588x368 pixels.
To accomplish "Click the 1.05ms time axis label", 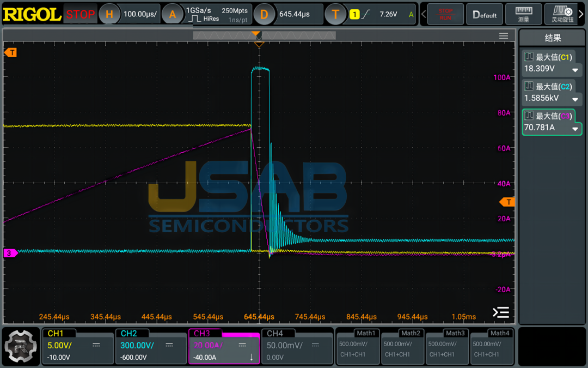I will tap(463, 317).
